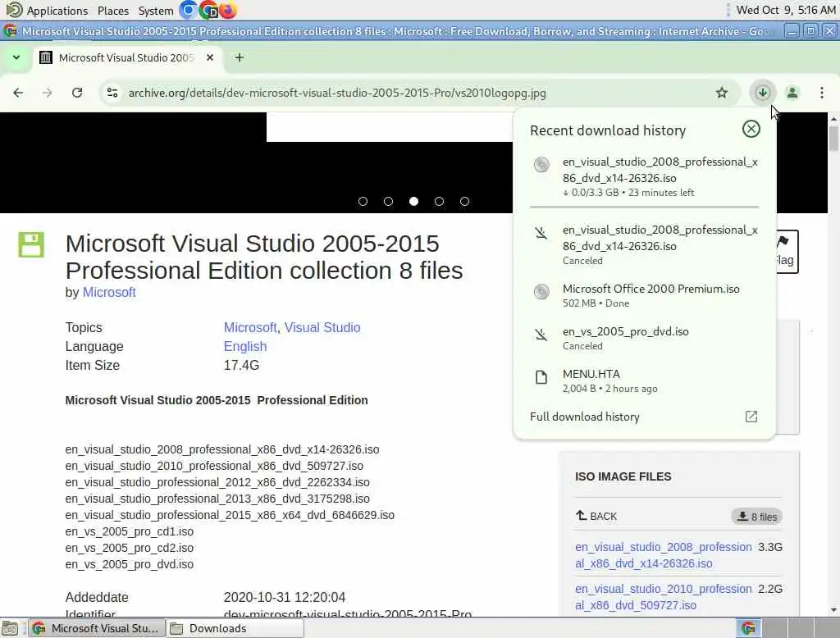Click the page title heading
This screenshot has width=840, height=638.
264,257
